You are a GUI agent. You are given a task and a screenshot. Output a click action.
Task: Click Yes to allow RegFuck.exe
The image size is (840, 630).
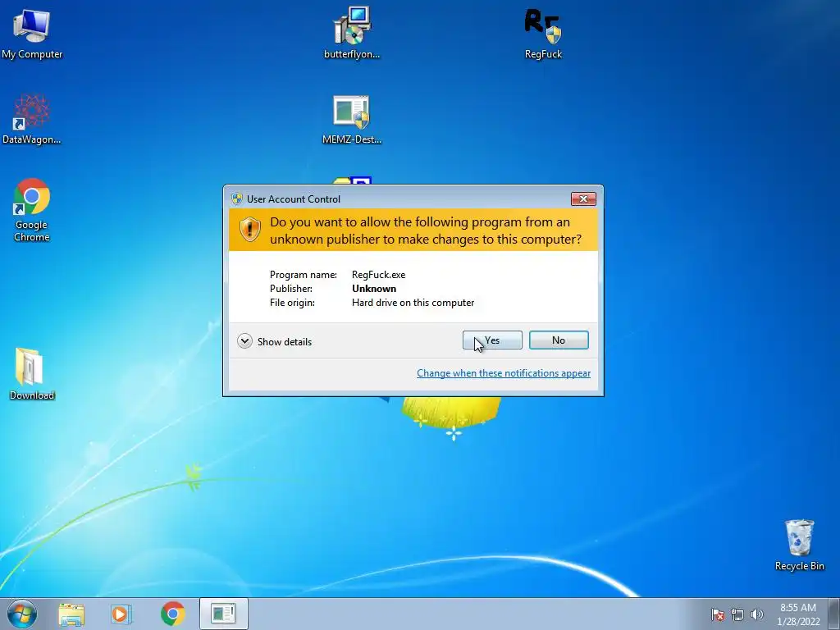(492, 340)
